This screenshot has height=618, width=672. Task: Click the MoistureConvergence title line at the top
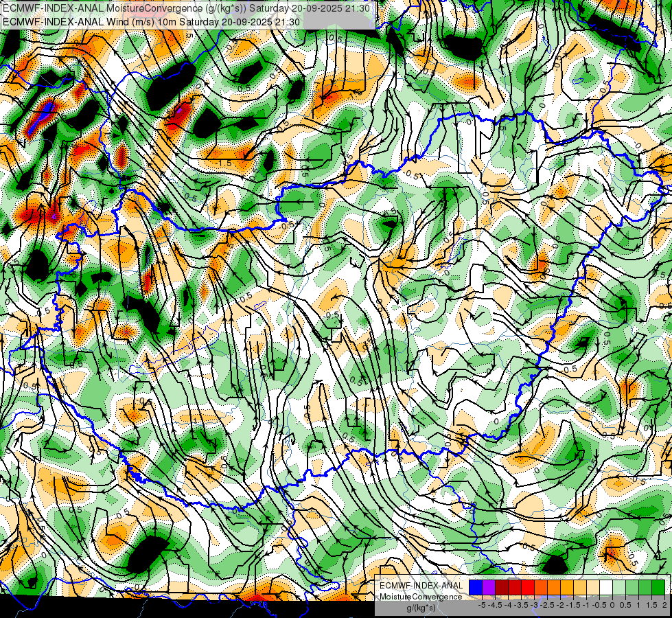[187, 8]
